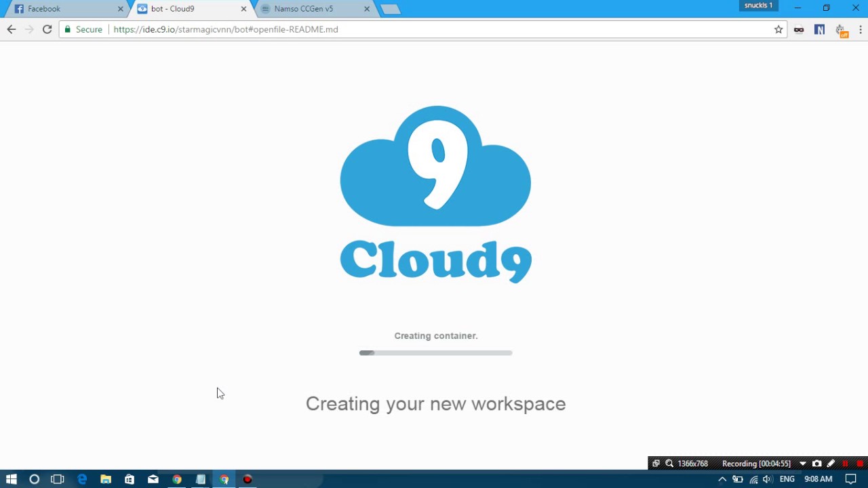Open File Explorer from taskbar
Screen dimensions: 868x488
click(106, 479)
